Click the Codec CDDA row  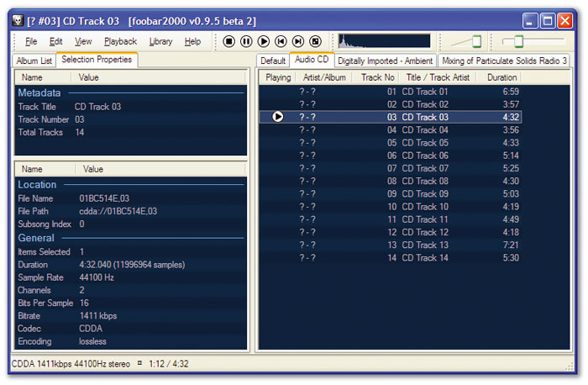point(130,329)
